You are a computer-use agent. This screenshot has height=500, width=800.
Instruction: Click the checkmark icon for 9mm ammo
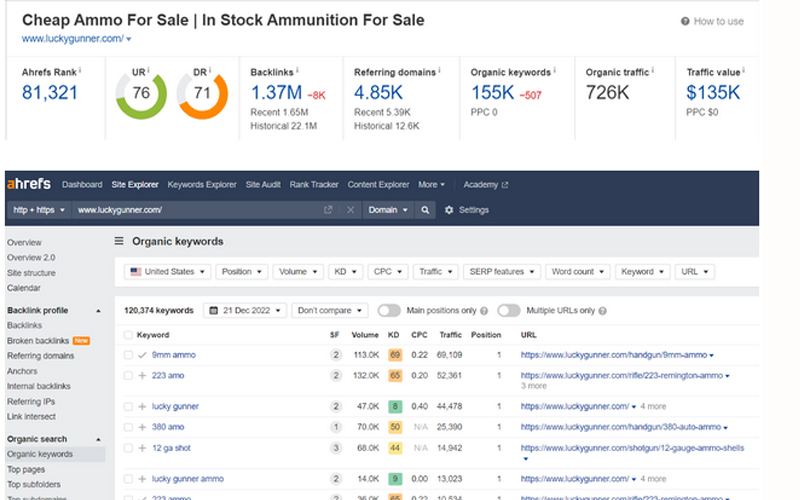[142, 355]
